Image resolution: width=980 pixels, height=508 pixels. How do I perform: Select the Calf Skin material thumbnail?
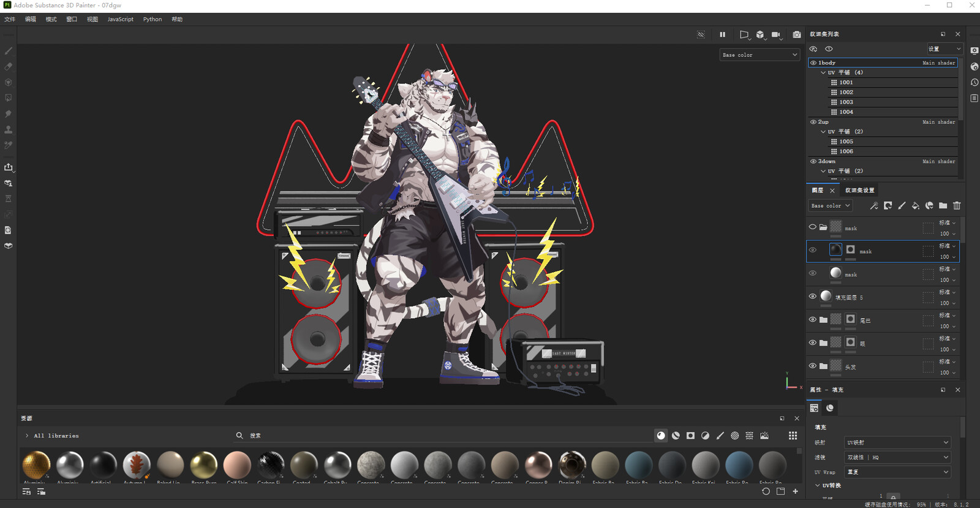(238, 465)
